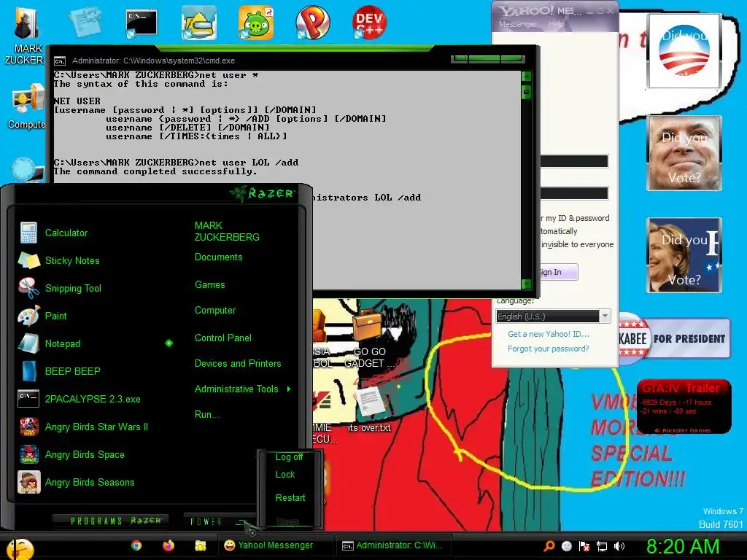This screenshot has width=747, height=560.
Task: Click the Obama Did you Vote gadget
Action: tap(684, 51)
